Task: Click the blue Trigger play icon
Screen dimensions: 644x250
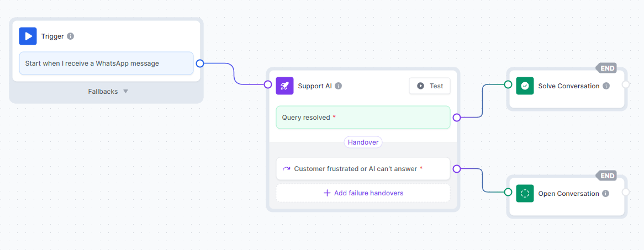Action: (28, 36)
